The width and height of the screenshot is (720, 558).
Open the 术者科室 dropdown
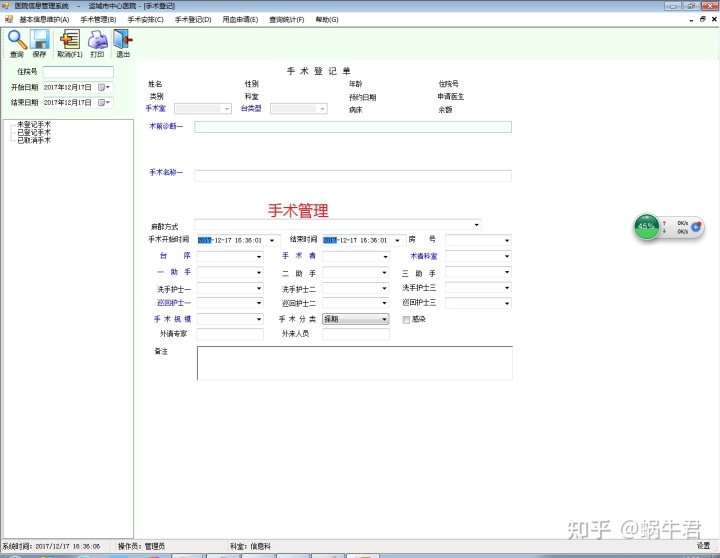[x=507, y=256]
